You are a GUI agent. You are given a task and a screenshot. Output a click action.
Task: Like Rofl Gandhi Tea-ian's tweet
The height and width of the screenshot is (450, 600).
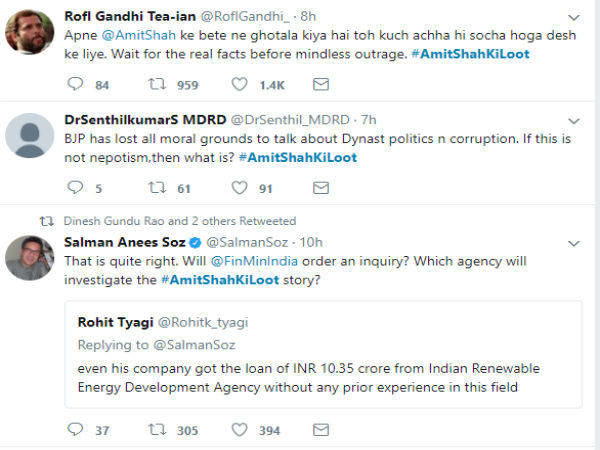tap(240, 85)
